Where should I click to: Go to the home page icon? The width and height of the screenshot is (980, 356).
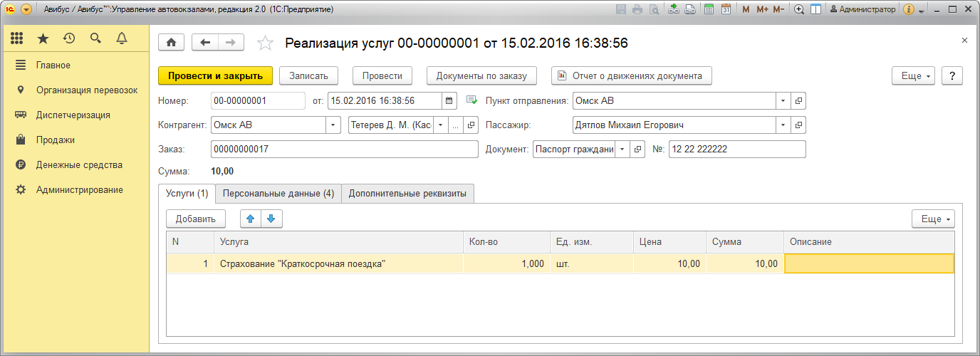coord(171,43)
